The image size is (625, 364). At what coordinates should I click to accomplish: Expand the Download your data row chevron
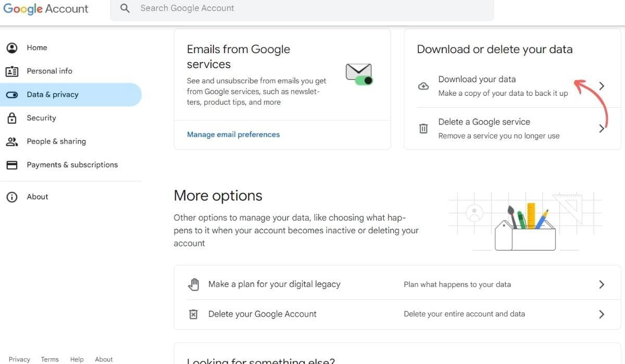point(602,85)
